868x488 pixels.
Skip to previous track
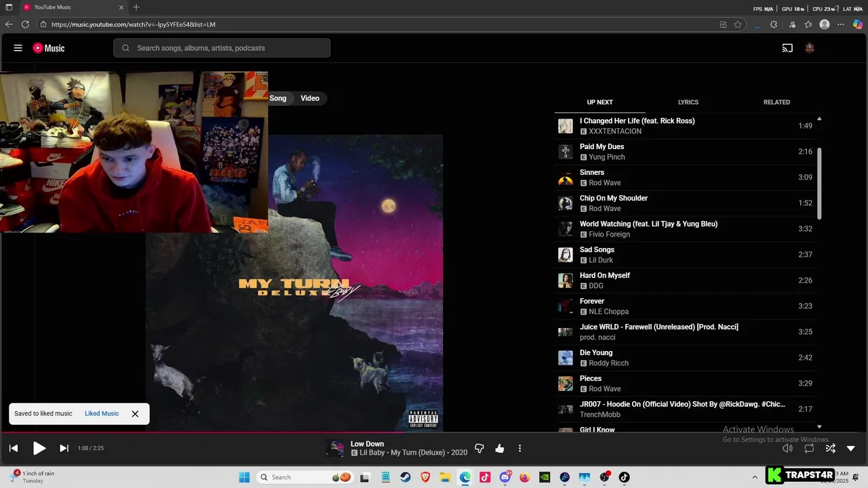tap(14, 448)
